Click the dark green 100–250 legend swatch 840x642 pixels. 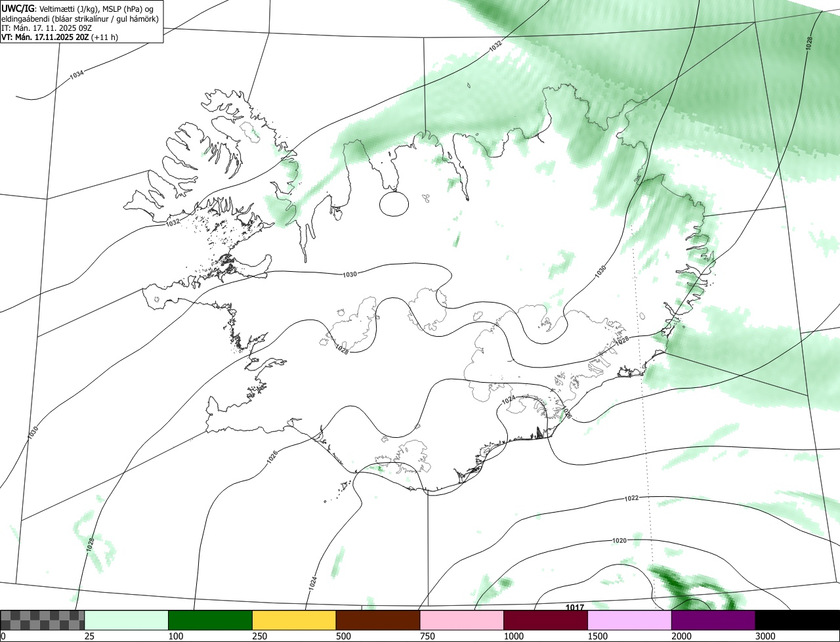coord(211,620)
